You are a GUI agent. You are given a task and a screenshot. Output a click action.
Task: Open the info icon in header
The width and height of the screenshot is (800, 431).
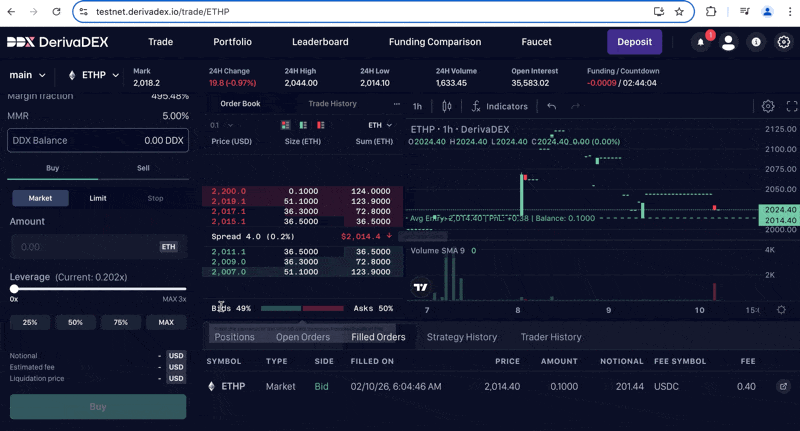coord(756,42)
